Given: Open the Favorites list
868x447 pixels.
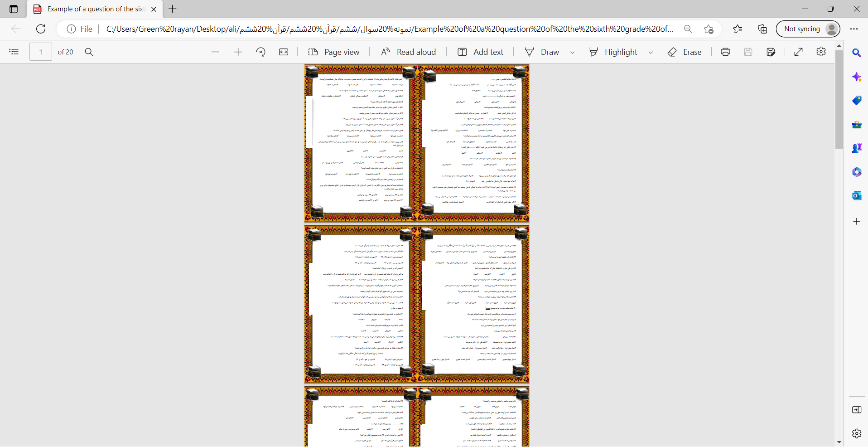Looking at the screenshot, I should [x=738, y=29].
